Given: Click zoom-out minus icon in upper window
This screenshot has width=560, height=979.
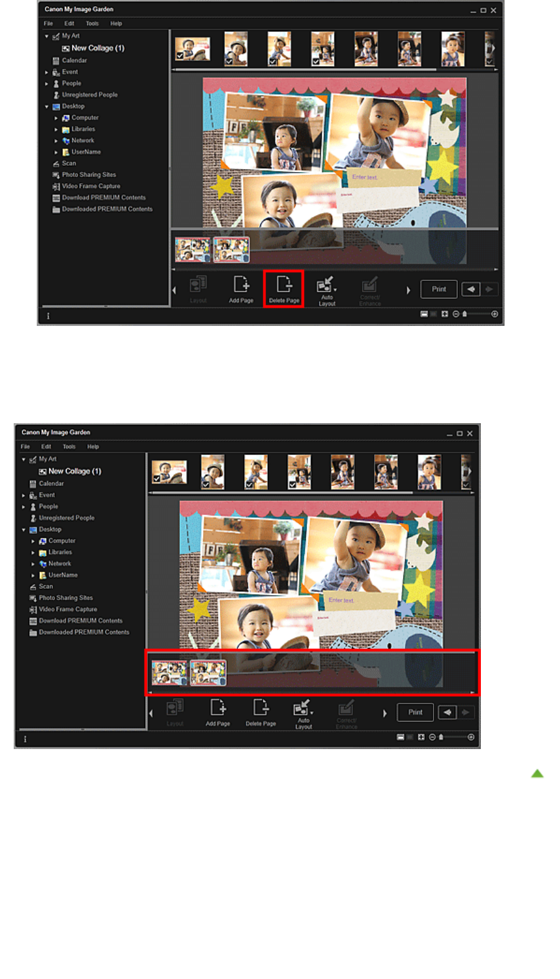Looking at the screenshot, I should point(455,314).
